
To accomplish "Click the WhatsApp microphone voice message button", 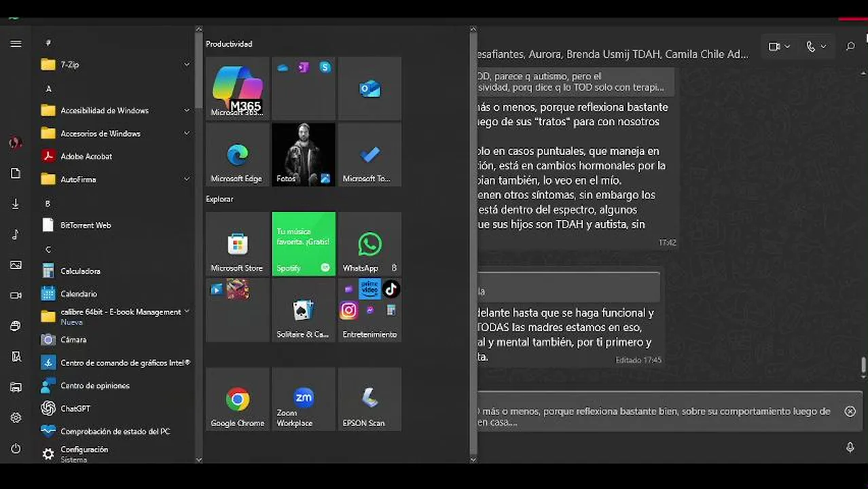I will 850,448.
